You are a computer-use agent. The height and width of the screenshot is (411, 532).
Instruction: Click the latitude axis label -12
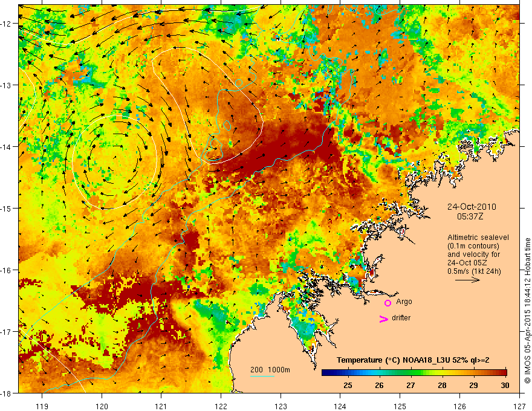[x=6, y=24]
